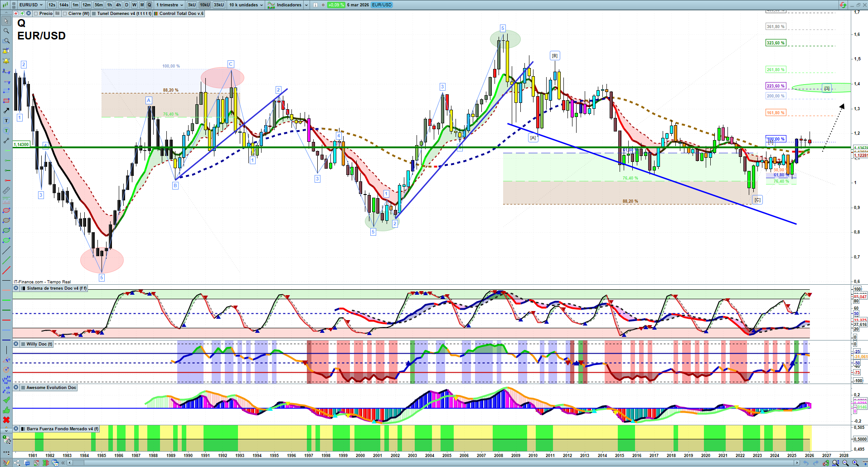Toggle the Precio checkbox

(37, 14)
